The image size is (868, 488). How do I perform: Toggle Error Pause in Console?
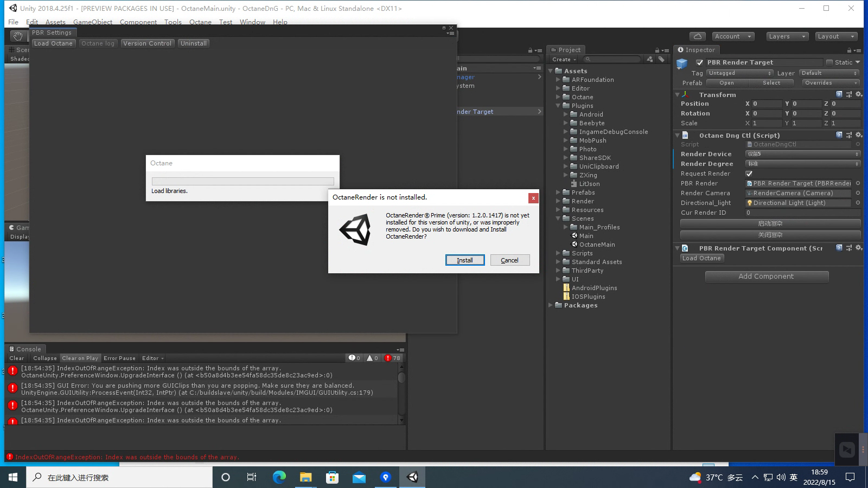(x=119, y=358)
